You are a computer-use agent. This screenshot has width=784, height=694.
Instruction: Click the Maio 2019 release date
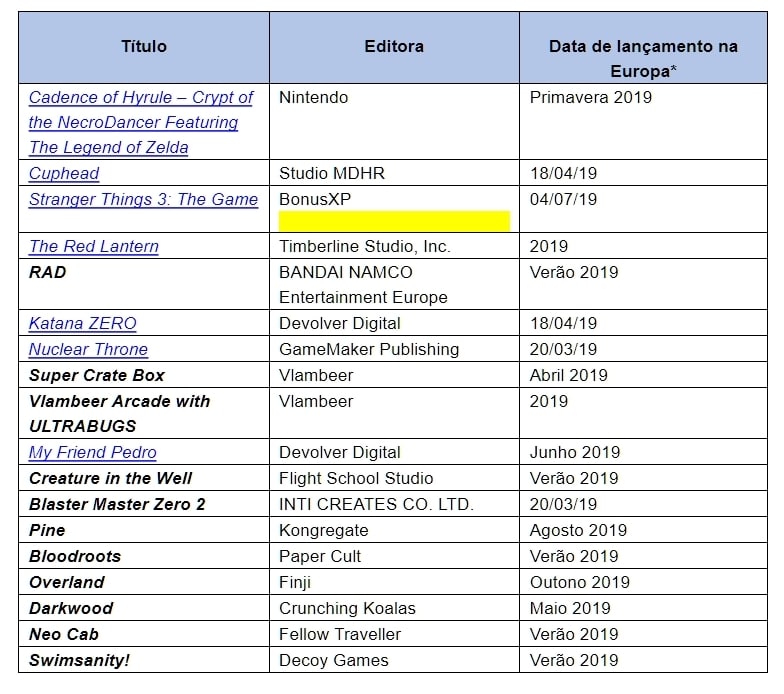coord(570,608)
